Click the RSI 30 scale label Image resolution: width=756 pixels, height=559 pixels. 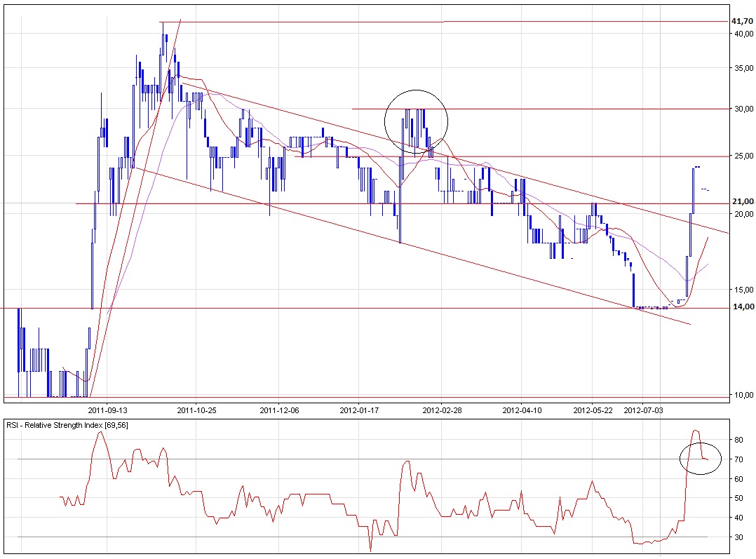[x=739, y=537]
